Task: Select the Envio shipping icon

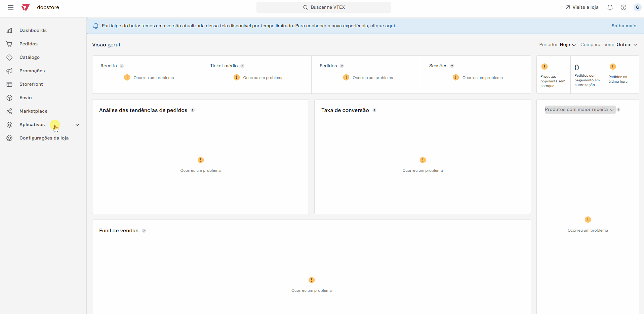Action: (x=9, y=97)
